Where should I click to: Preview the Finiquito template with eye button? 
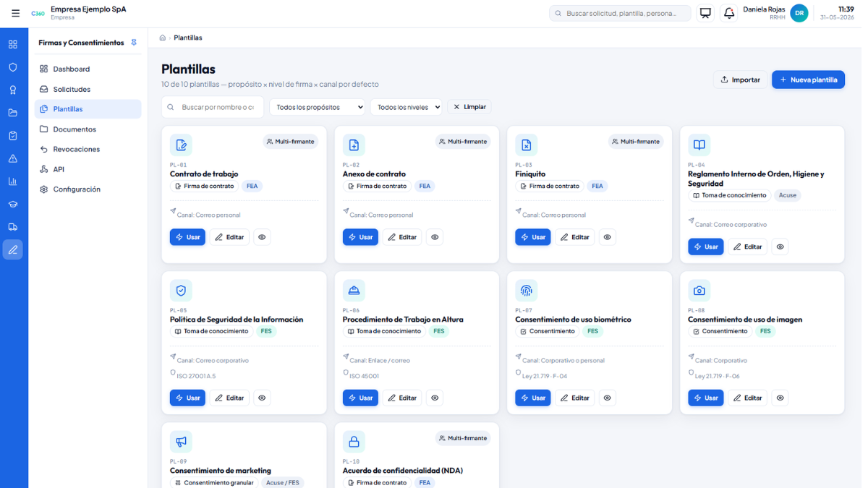(x=608, y=237)
